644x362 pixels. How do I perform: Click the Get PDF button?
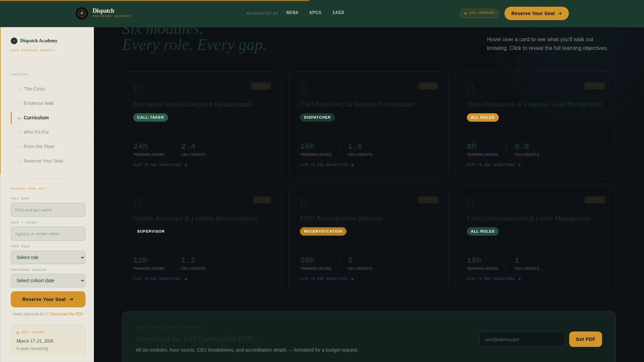pyautogui.click(x=585, y=339)
